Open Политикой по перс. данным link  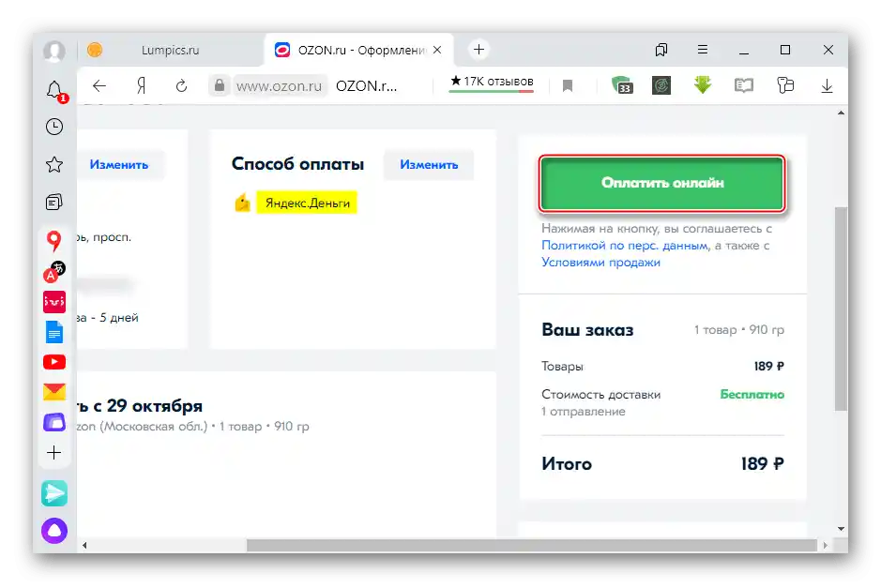tap(625, 246)
